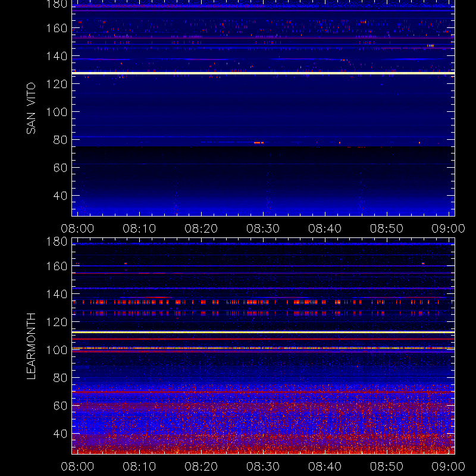This screenshot has height=476, width=476.
Task: Pick the 100 frequency tick on San Vito axis
Action: click(x=57, y=112)
